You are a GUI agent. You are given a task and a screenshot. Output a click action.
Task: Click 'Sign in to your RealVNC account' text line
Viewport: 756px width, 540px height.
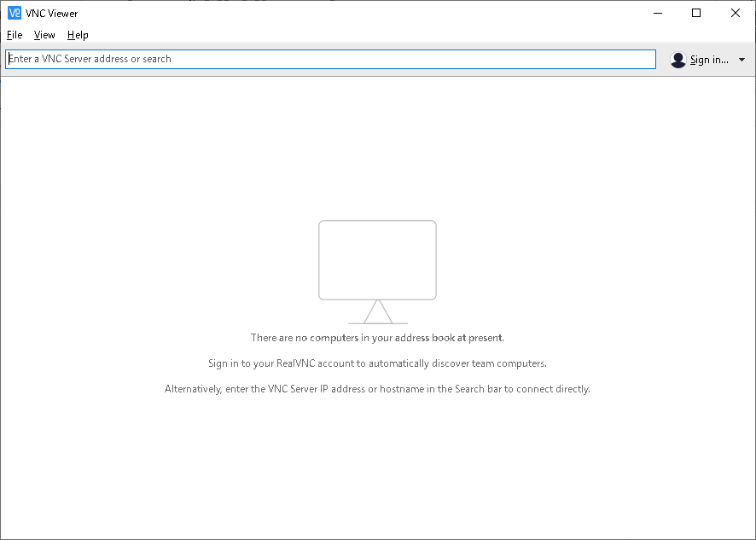click(377, 363)
